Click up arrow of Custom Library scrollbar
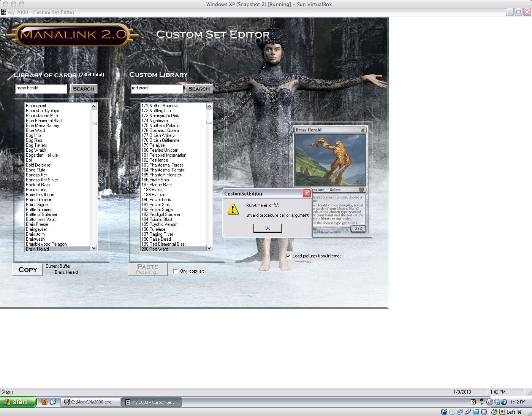532x416 pixels. pos(209,106)
